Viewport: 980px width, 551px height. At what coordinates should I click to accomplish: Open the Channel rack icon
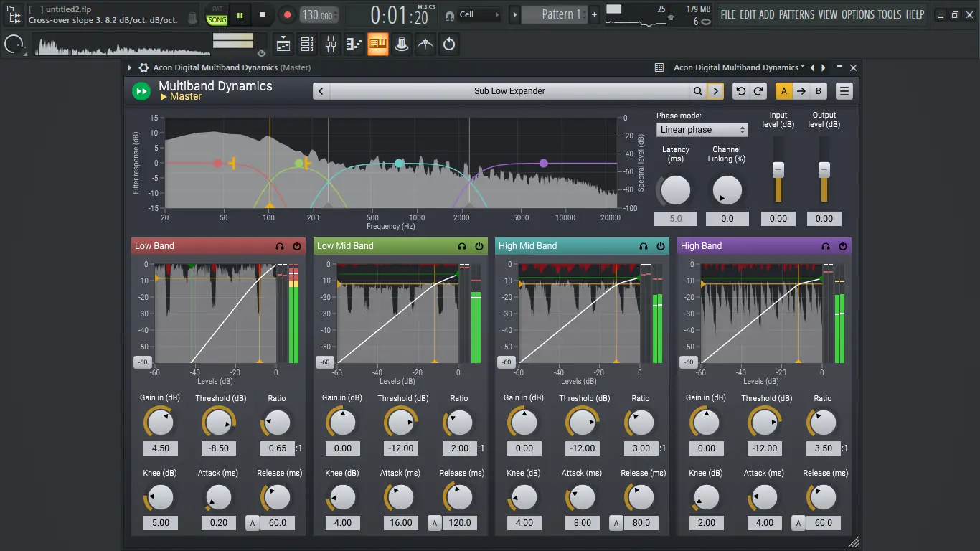pyautogui.click(x=307, y=44)
